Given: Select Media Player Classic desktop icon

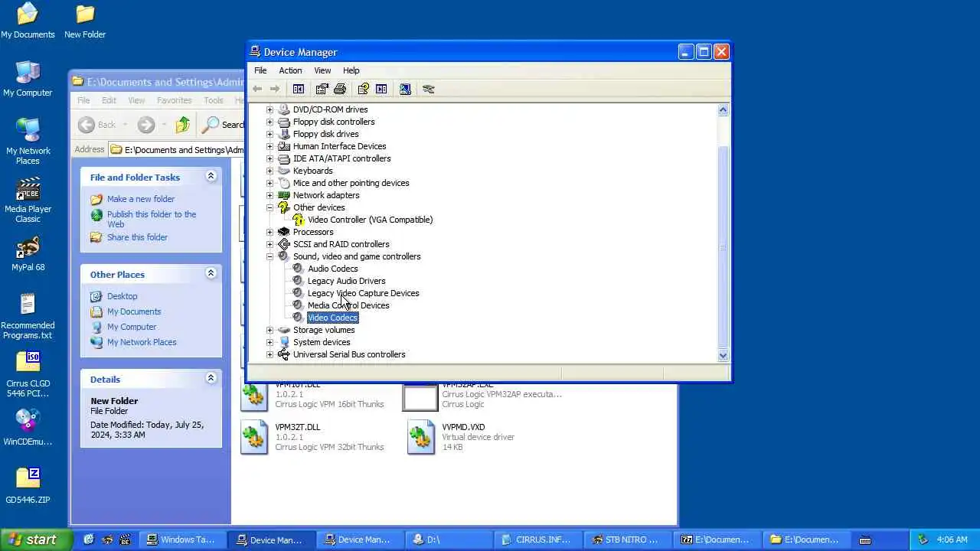Looking at the screenshot, I should point(28,201).
